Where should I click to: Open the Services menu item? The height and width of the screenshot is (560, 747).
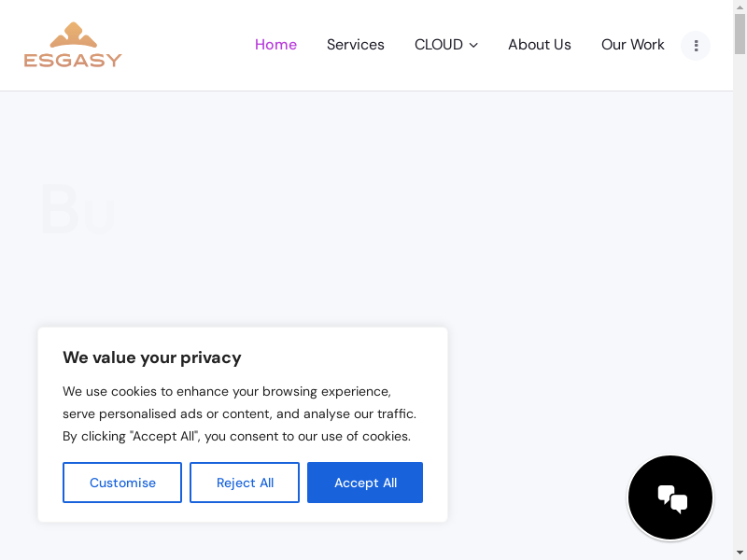355,45
